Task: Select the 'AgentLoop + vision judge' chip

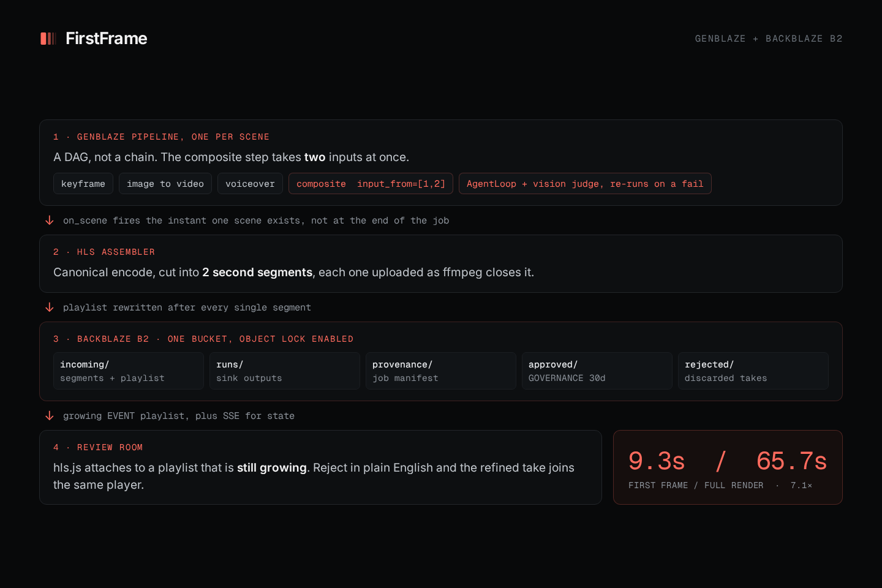Action: [x=585, y=184]
